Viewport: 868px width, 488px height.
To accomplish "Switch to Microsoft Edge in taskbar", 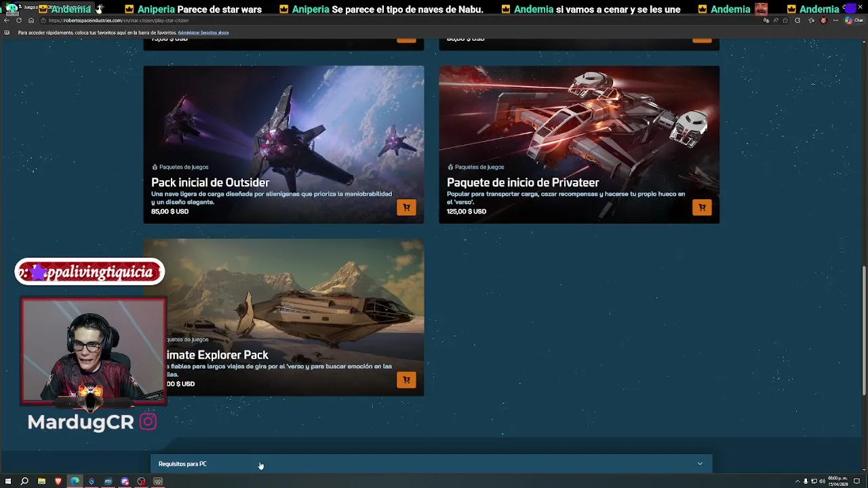I will tap(75, 481).
